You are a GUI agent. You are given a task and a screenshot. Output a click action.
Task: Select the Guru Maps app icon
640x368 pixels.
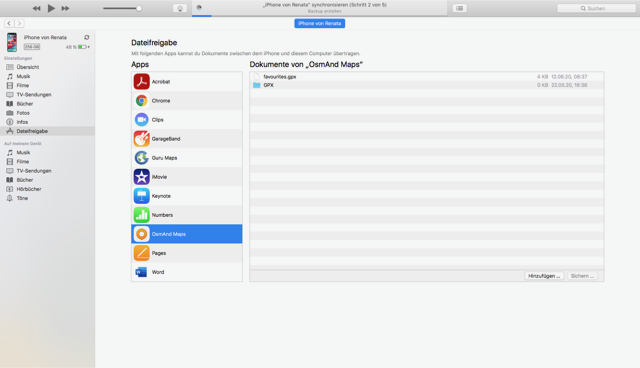coord(142,157)
